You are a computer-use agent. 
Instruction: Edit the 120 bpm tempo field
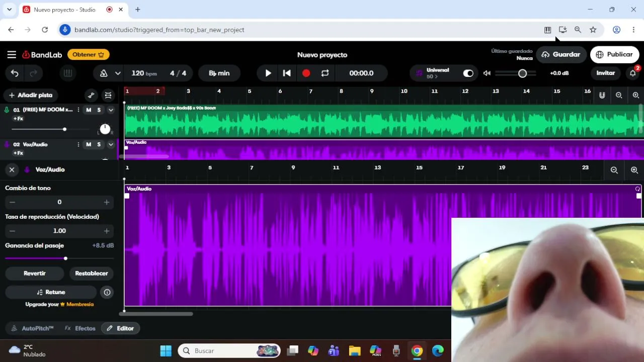(144, 73)
